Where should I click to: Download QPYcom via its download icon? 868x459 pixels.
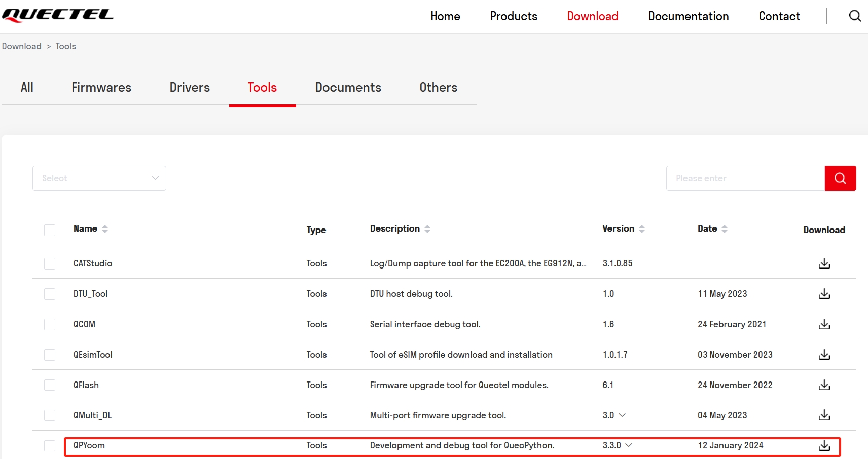pyautogui.click(x=824, y=445)
